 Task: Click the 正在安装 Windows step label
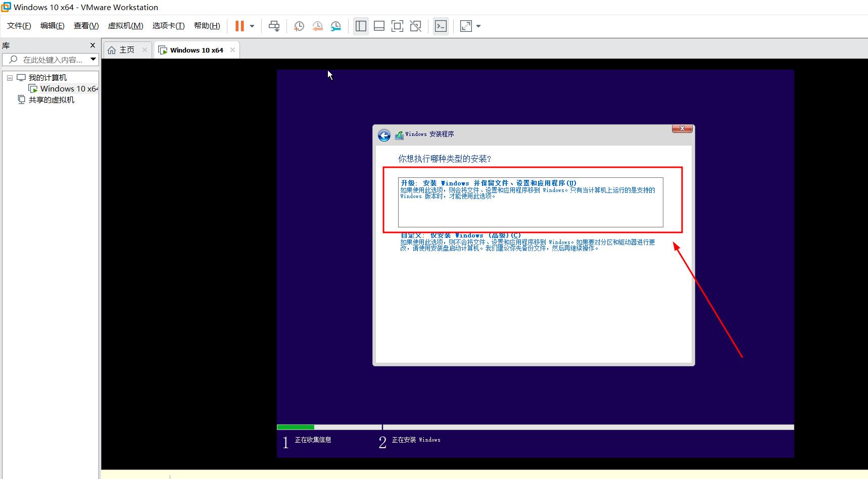point(416,440)
